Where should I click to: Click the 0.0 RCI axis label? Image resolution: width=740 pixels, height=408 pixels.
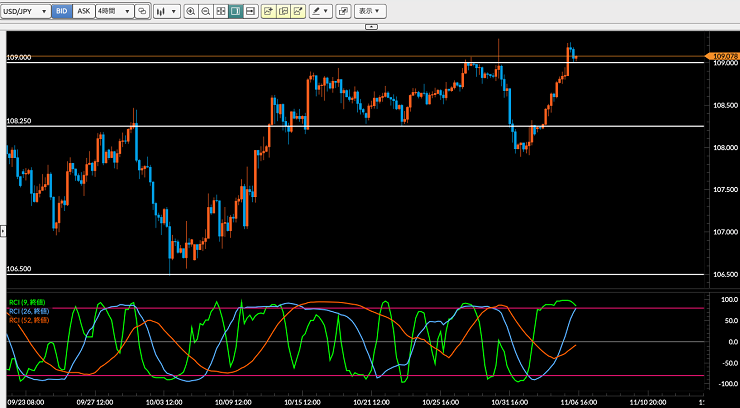coord(732,341)
